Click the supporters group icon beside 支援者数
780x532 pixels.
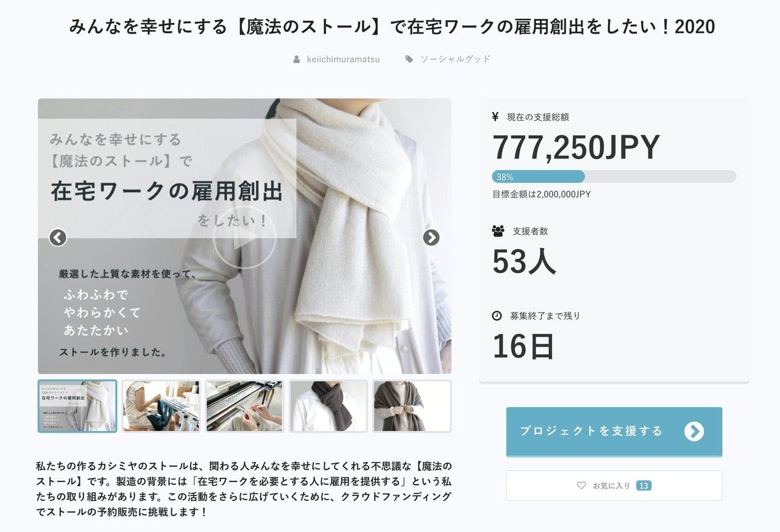(498, 231)
